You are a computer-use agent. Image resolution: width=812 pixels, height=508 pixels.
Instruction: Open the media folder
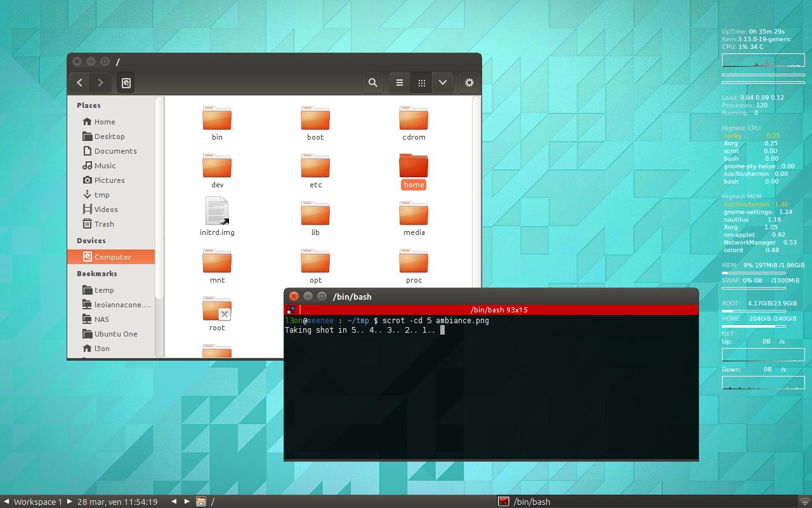(x=414, y=219)
